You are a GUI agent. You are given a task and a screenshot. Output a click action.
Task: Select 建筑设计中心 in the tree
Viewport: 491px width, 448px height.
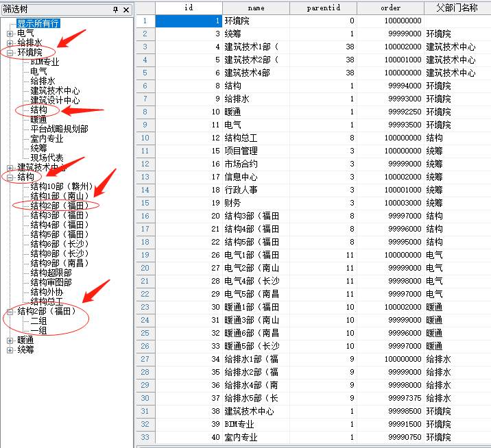point(55,101)
